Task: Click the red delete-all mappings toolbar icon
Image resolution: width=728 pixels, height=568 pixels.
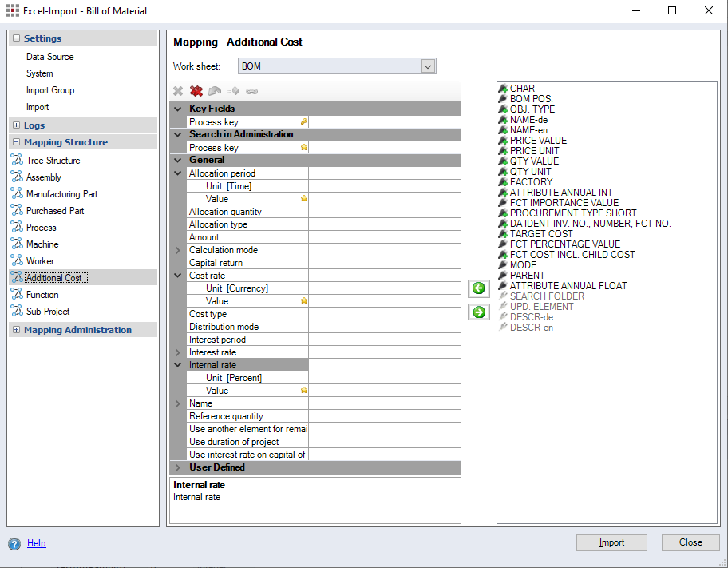Action: click(x=196, y=92)
